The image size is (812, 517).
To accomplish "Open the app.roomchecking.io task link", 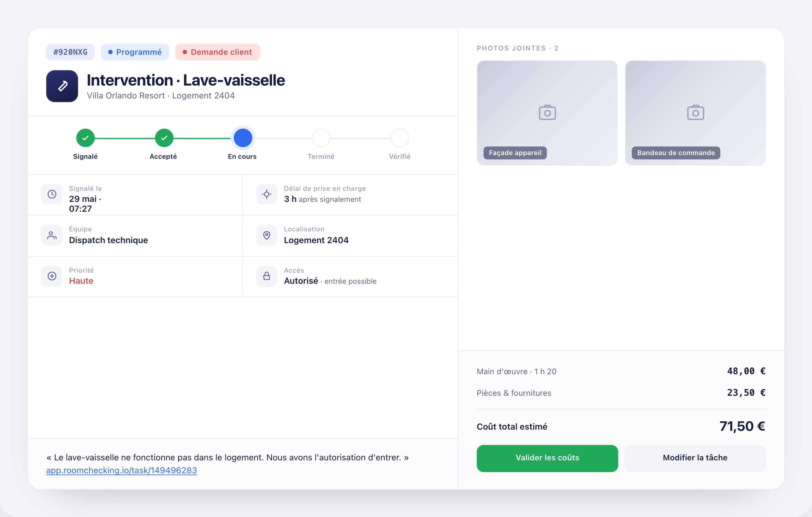I will [121, 470].
